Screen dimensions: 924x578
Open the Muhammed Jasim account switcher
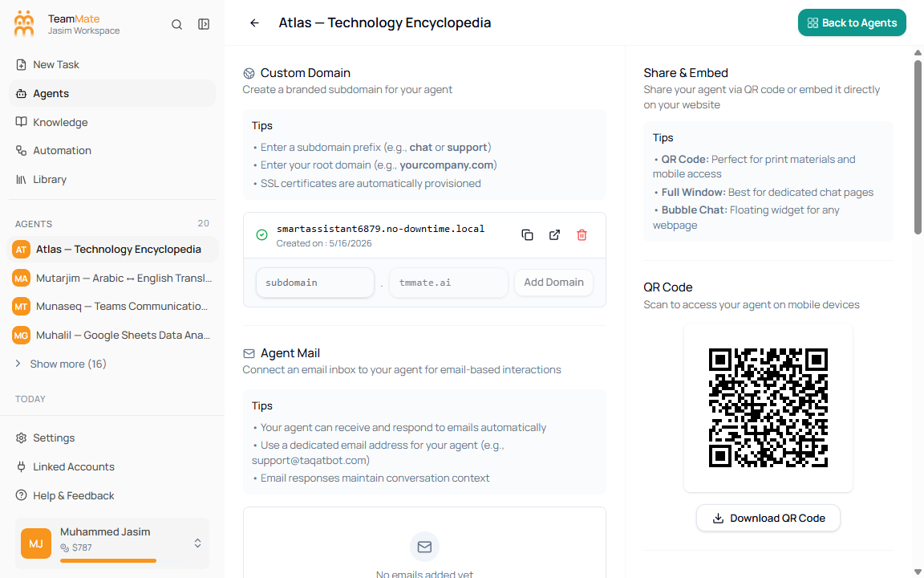click(x=112, y=543)
